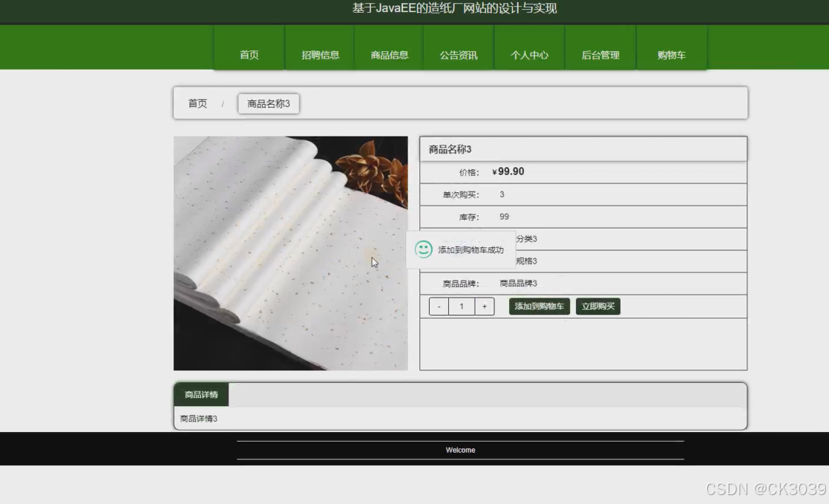Click the site title header text

pyautogui.click(x=455, y=8)
